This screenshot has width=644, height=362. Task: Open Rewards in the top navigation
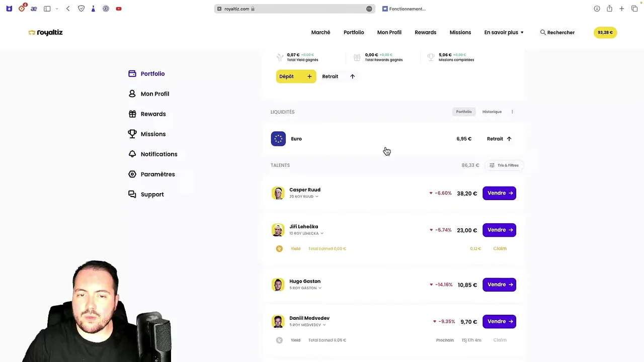[x=426, y=32]
